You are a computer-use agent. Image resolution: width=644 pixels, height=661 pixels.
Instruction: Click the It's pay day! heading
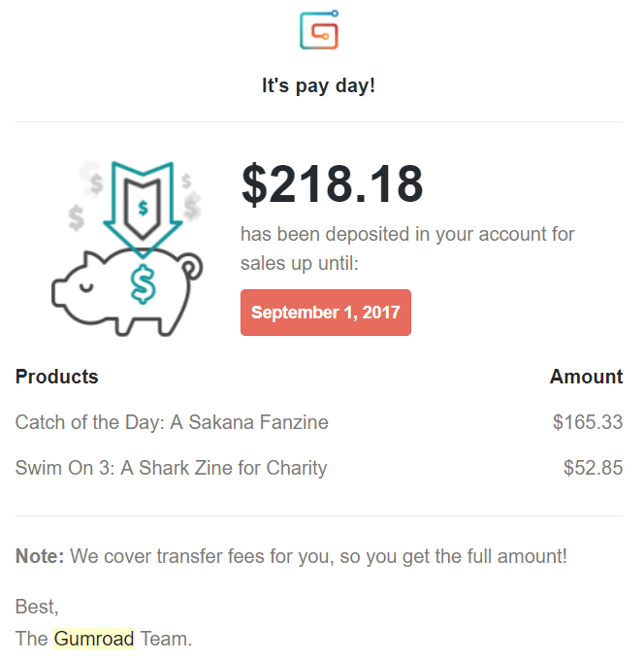(x=319, y=85)
